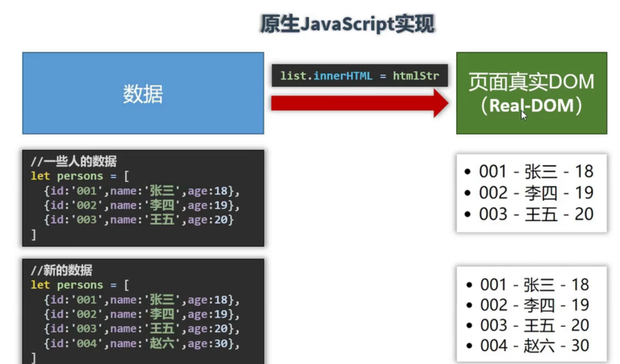This screenshot has height=364, width=620.
Task: Click the list.innerHTML = htmlStr code label
Action: coord(360,76)
